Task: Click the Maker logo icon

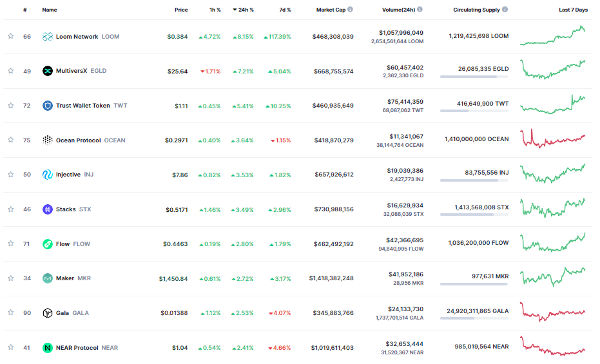Action: click(x=48, y=278)
